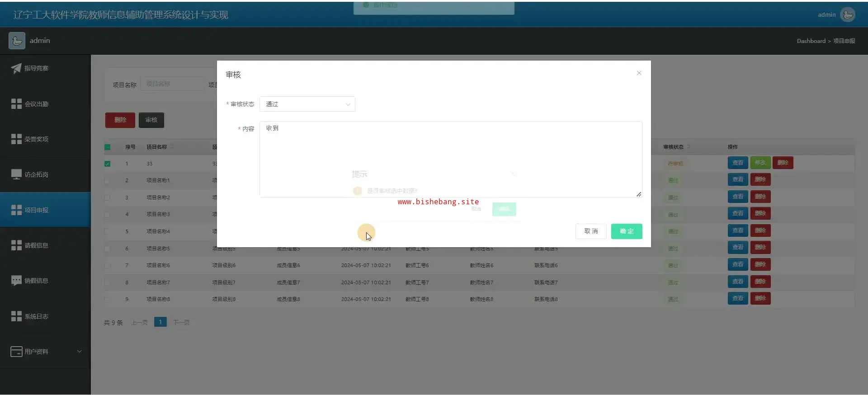The height and width of the screenshot is (395, 868).
Task: Click the avatar icon beside the left admin label
Action: coord(17,41)
